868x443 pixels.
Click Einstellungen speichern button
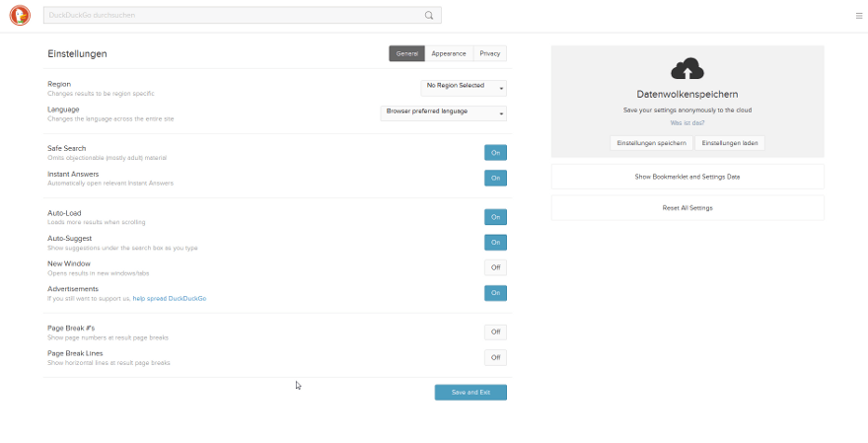[x=652, y=143]
